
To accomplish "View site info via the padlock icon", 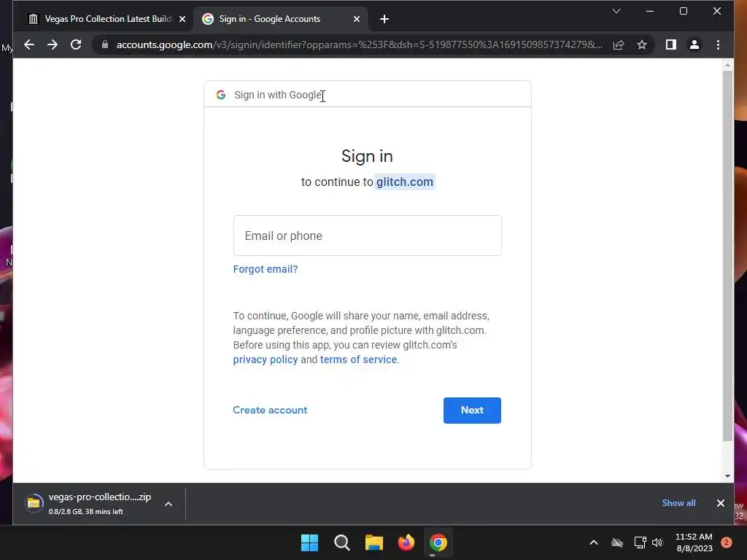I will pyautogui.click(x=105, y=44).
